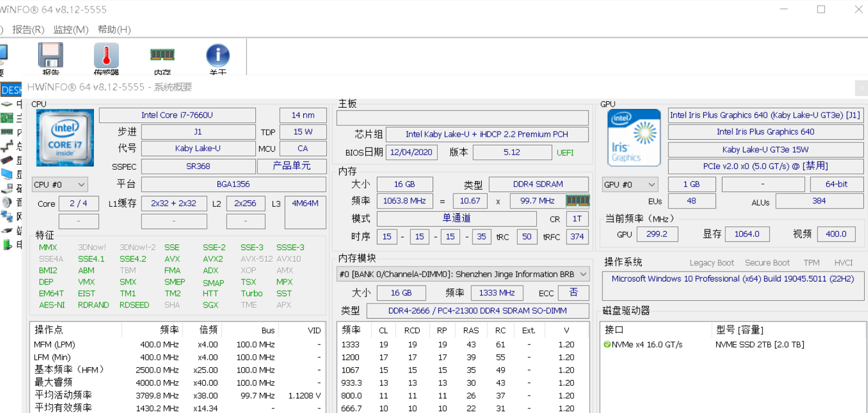The image size is (868, 413).
Task: Click the Intel Core i7-7660U name field
Action: click(177, 115)
